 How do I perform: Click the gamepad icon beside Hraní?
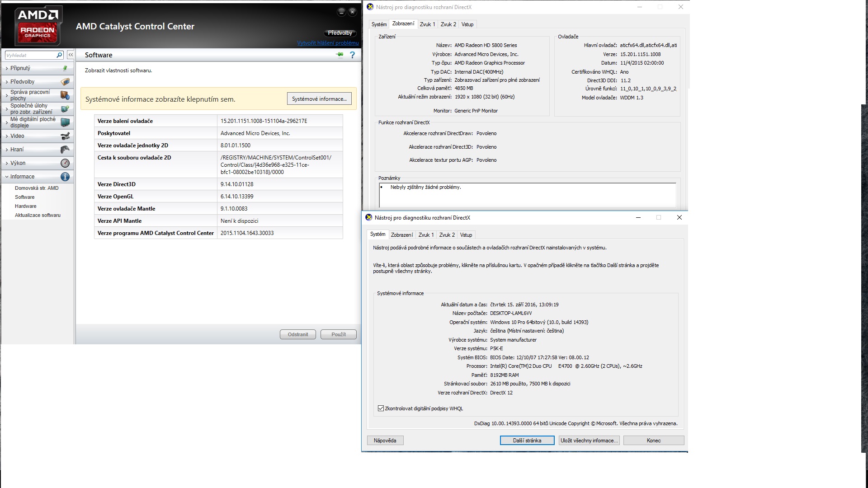(x=65, y=150)
